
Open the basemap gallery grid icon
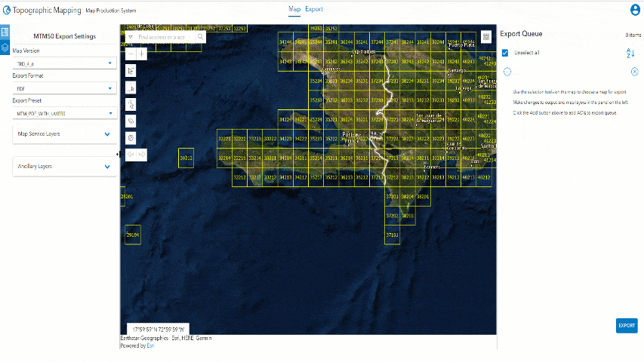click(x=486, y=37)
